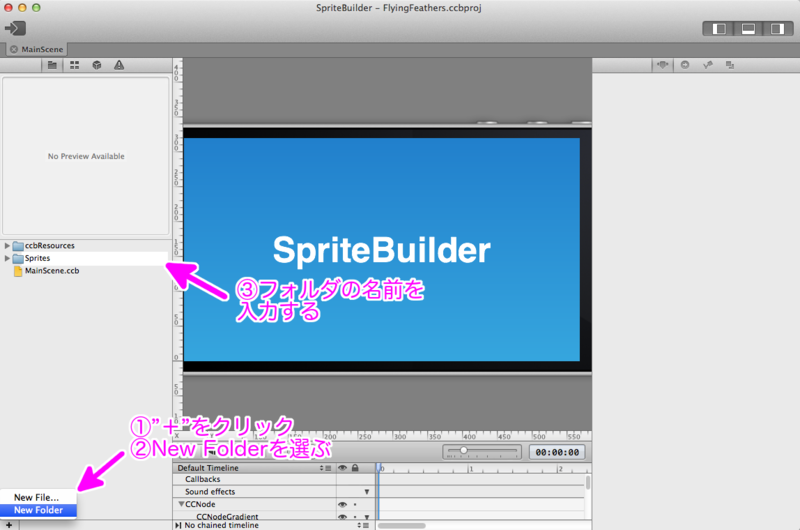
Task: Toggle the bottom timeline panel button
Action: 748,29
